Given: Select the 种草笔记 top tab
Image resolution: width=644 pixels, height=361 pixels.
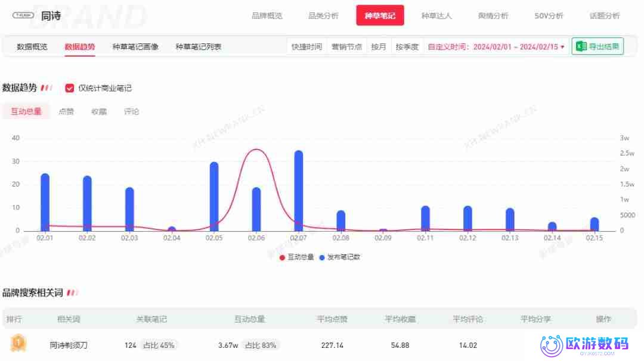Looking at the screenshot, I should tap(380, 15).
